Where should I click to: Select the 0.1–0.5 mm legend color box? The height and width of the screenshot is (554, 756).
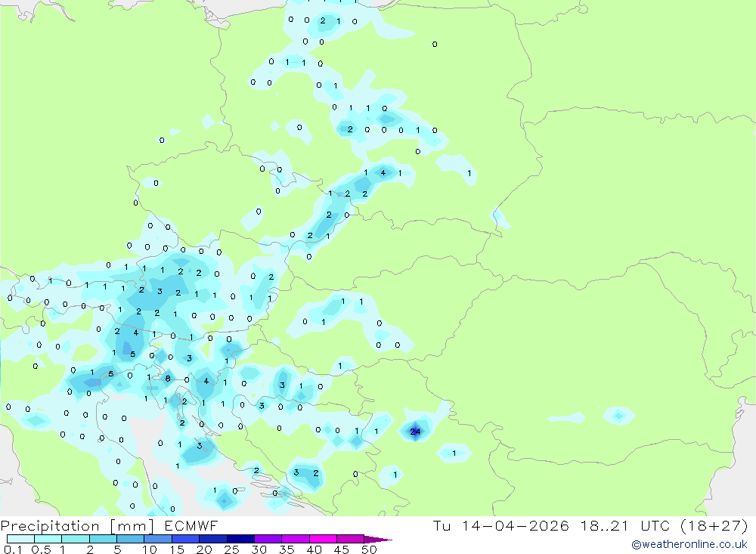(x=20, y=539)
